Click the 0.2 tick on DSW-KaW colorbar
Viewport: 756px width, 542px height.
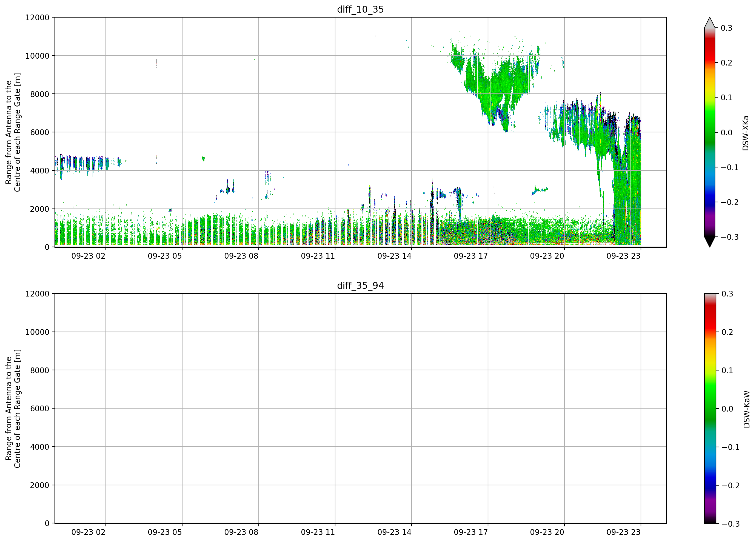727,332
